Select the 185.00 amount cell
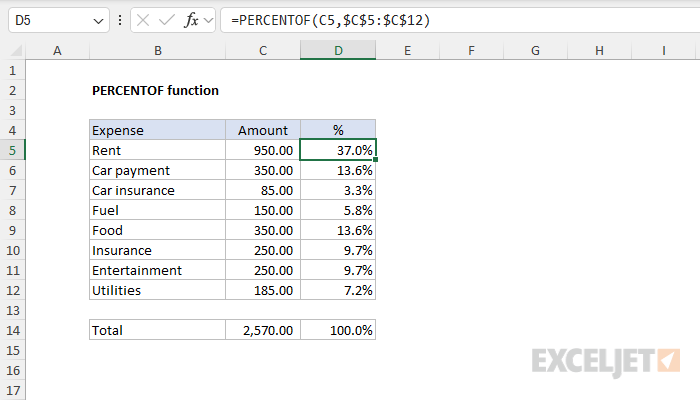Viewport: 700px width, 400px height. click(263, 290)
